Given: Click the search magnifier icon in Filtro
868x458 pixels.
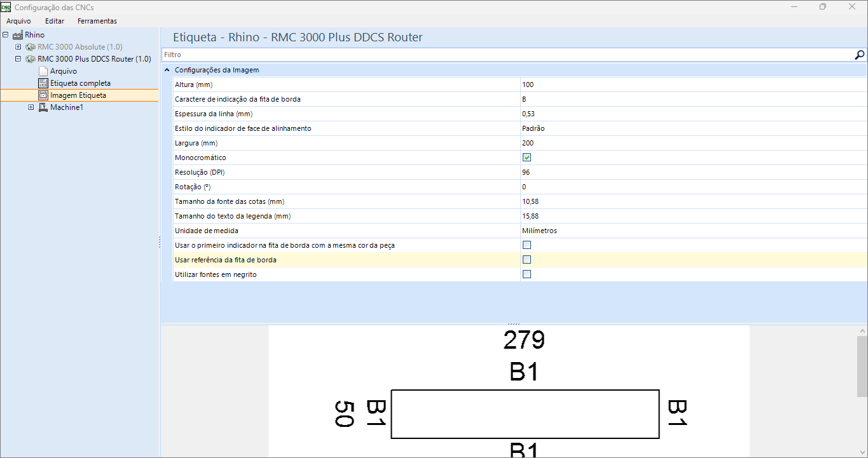Looking at the screenshot, I should 860,55.
